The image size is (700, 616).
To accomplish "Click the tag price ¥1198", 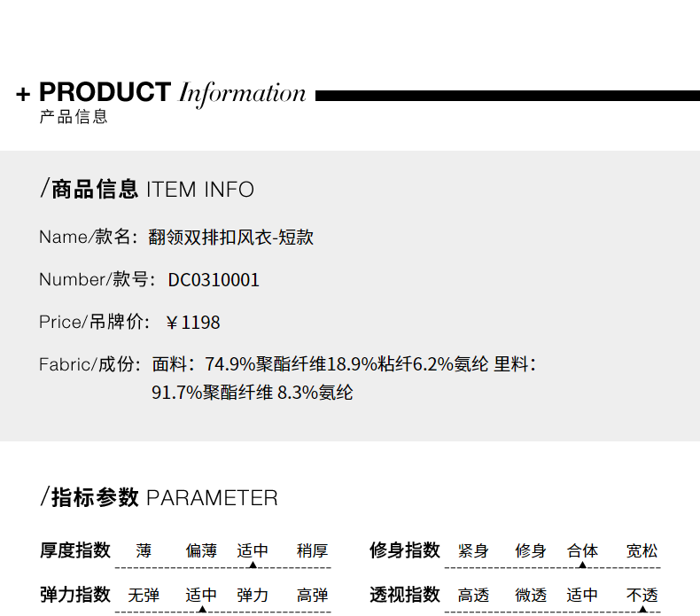I will [193, 323].
